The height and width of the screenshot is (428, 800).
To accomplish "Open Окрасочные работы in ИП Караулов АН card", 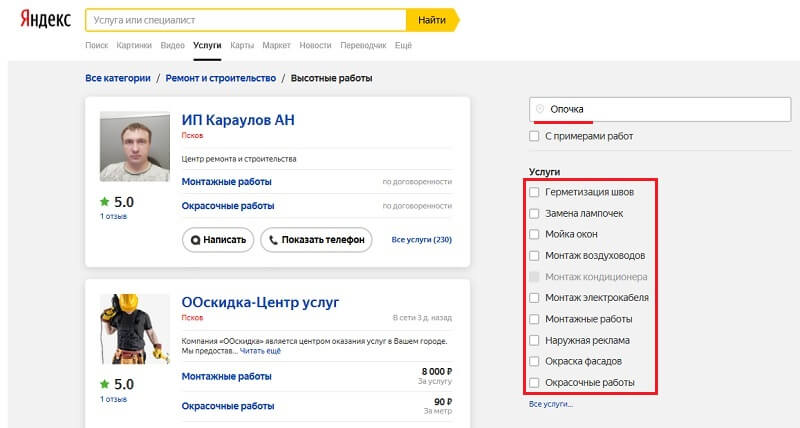I will pos(228,206).
